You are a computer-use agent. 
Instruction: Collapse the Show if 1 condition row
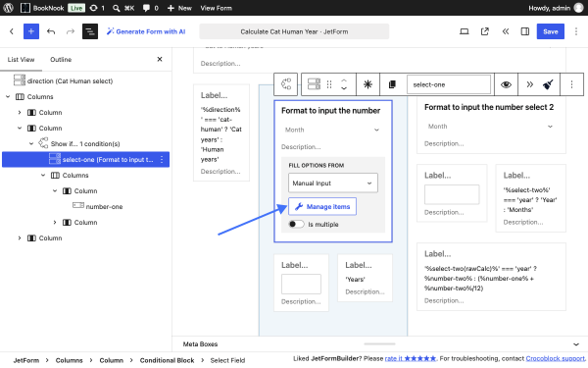[31, 144]
